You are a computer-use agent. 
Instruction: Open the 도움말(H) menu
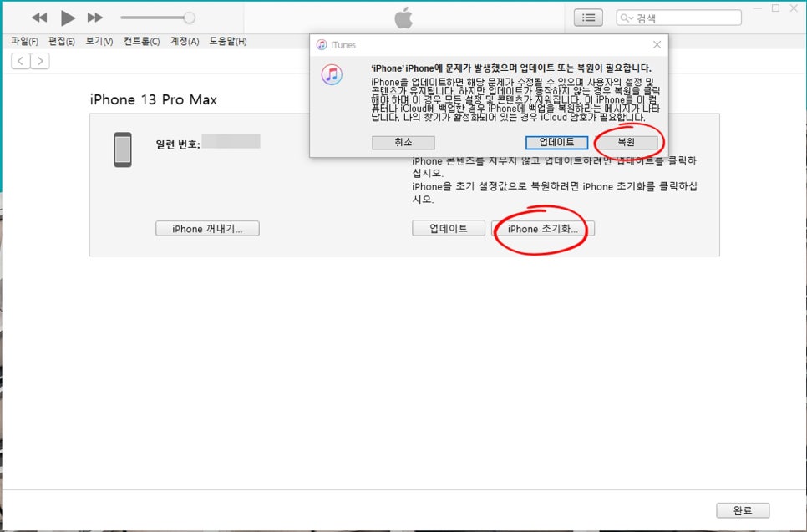point(228,41)
